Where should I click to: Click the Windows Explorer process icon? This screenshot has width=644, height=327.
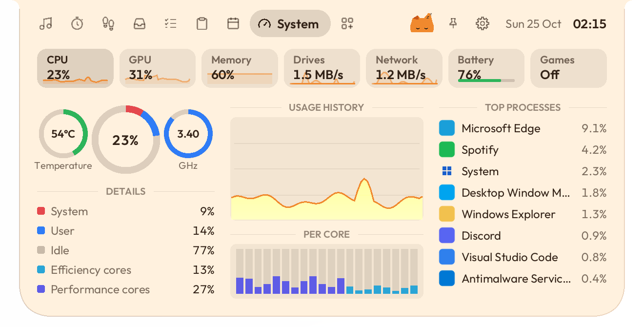[x=447, y=214]
